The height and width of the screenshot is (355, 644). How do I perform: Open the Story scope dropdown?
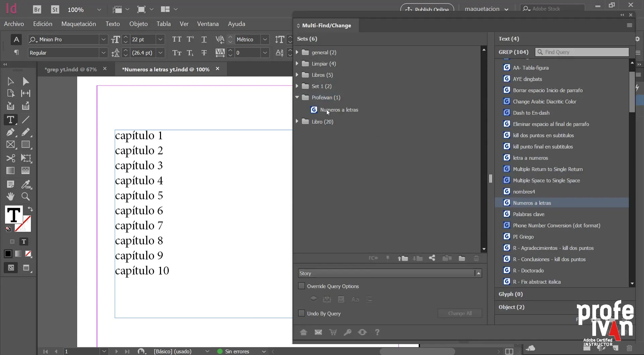390,273
